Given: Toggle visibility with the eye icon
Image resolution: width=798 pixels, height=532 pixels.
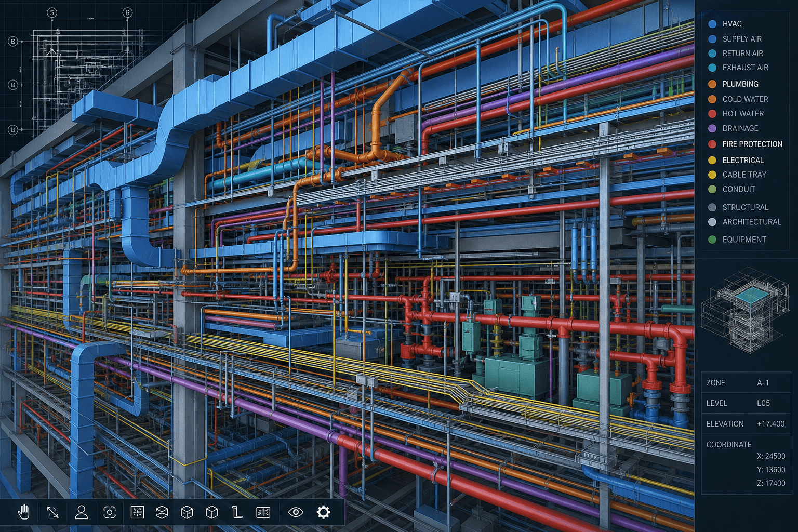Looking at the screenshot, I should (x=296, y=512).
